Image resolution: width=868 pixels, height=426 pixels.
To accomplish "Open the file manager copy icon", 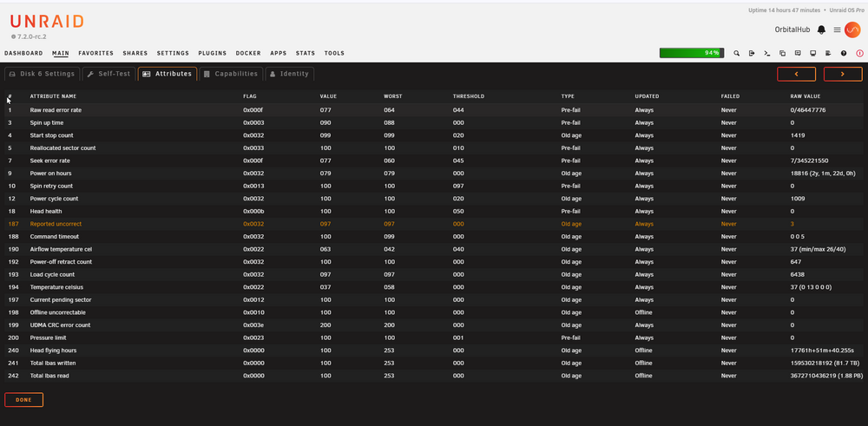I will click(x=783, y=53).
